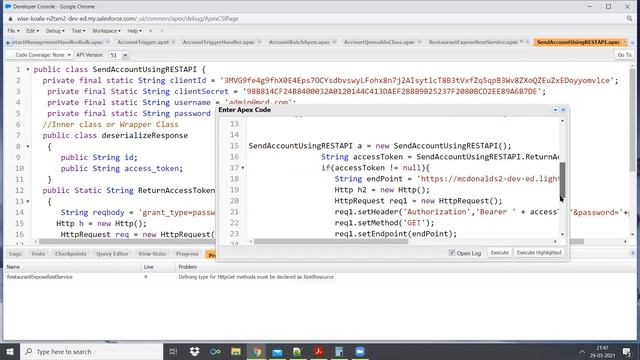The width and height of the screenshot is (640, 360).
Task: Open the Debug menu
Action: pos(55,31)
